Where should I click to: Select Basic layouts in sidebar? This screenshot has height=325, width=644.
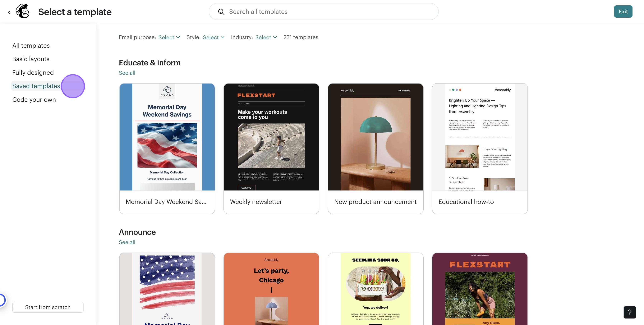[31, 59]
